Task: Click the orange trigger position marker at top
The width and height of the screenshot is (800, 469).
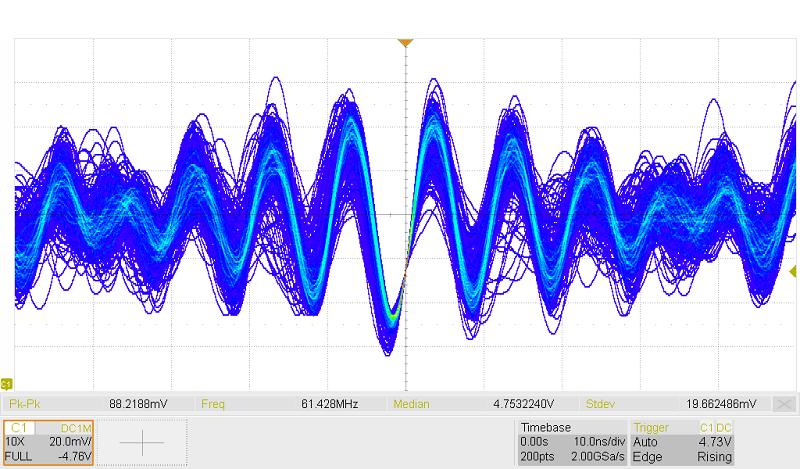Action: click(x=405, y=43)
